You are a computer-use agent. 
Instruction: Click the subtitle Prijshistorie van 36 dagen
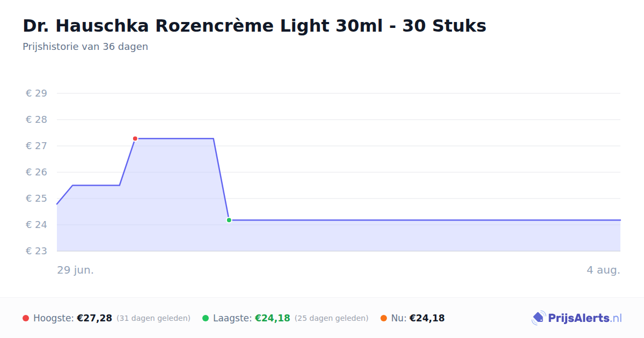[x=85, y=47]
